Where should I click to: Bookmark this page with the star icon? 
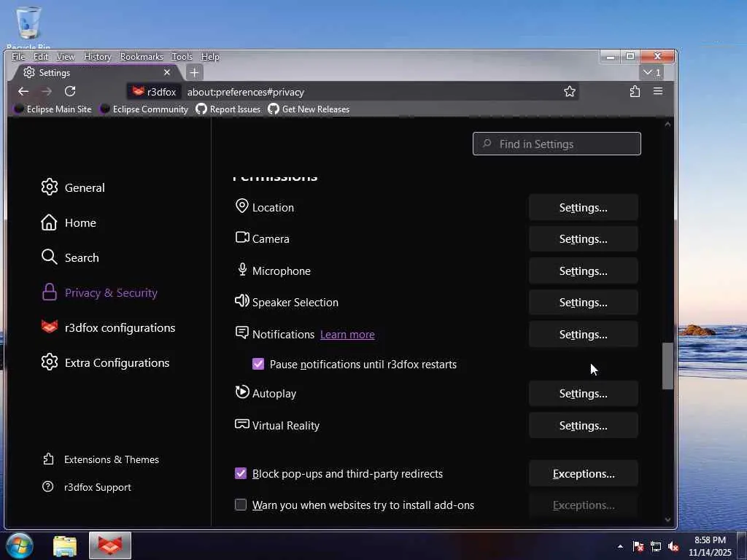coord(569,91)
